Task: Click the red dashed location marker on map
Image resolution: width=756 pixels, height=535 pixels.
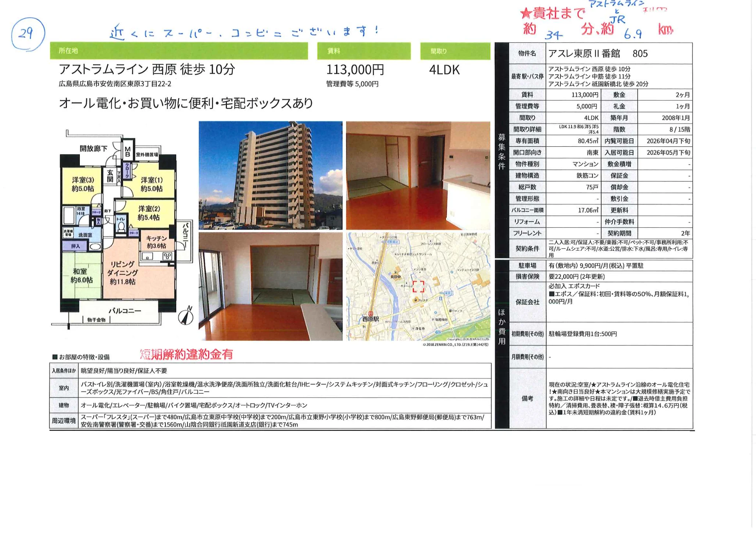Action: [x=418, y=286]
